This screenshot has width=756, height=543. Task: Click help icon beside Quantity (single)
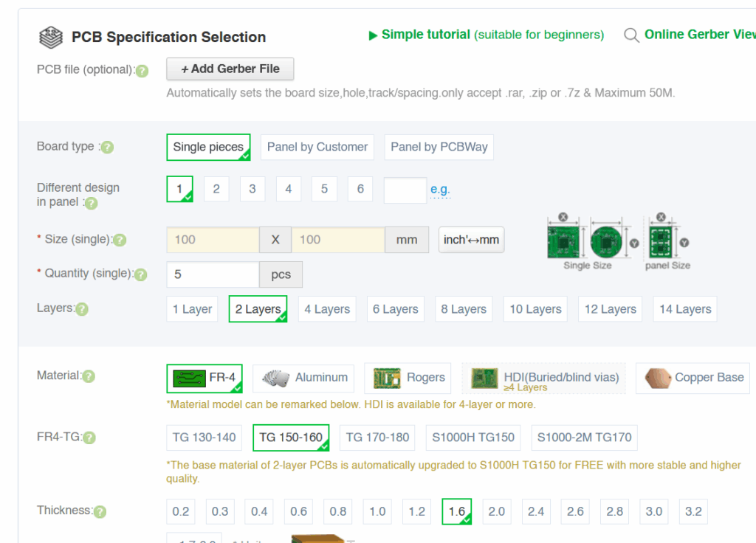click(x=140, y=274)
